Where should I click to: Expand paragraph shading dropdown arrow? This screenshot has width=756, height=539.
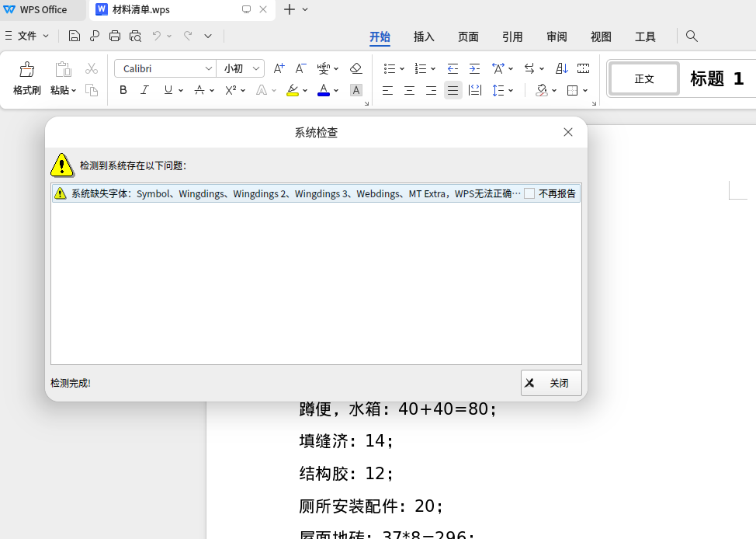pyautogui.click(x=554, y=90)
